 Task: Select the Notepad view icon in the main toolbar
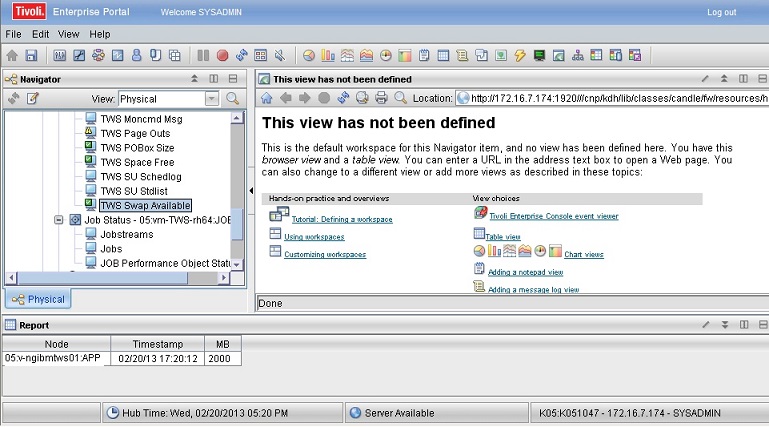[424, 55]
